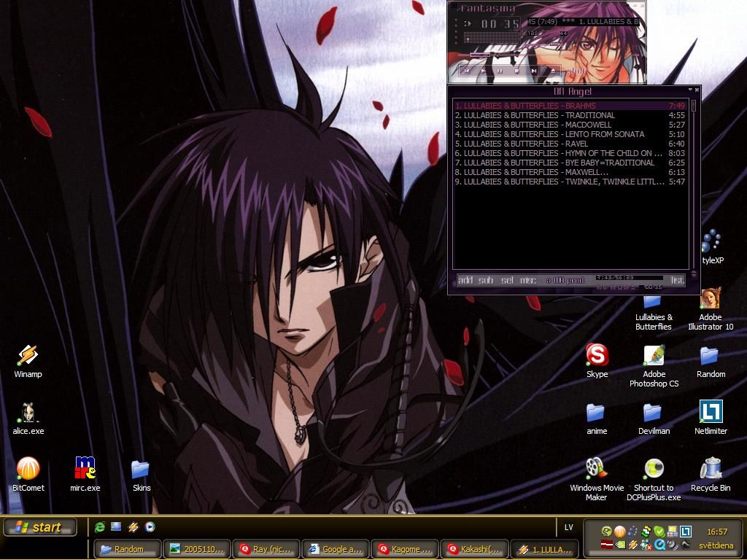The height and width of the screenshot is (560, 747).
Task: Click the Eject button in Winamp
Action: click(553, 71)
